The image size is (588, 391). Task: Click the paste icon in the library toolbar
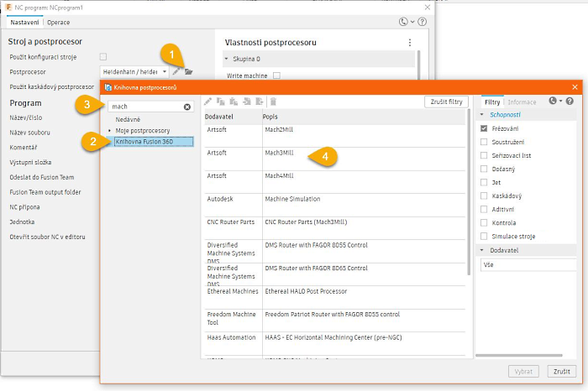coord(234,102)
